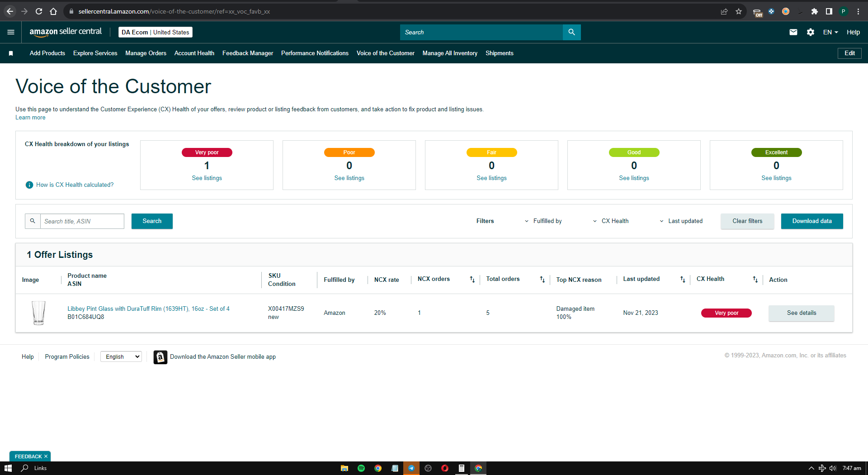
Task: Click the magnifier button beside the top search bar
Action: pyautogui.click(x=571, y=32)
